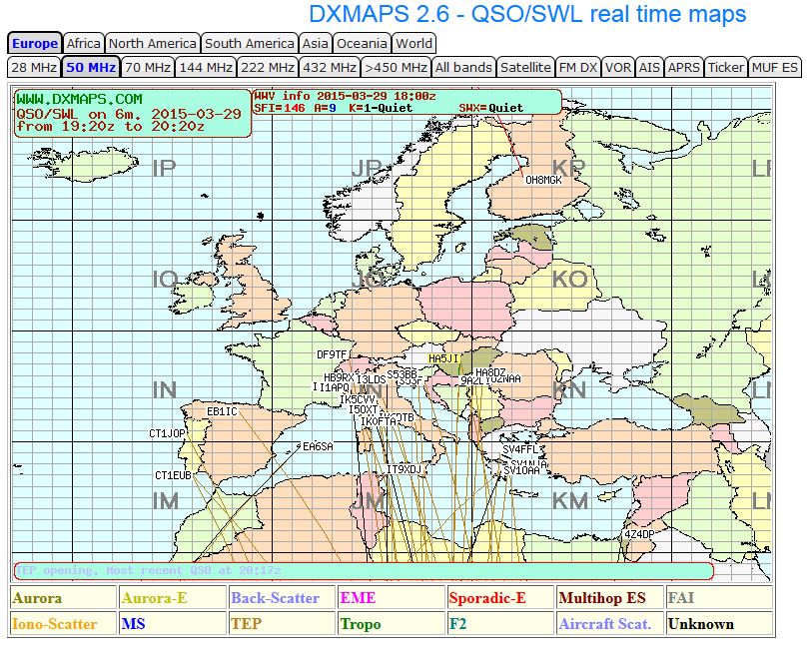The height and width of the screenshot is (655, 812).
Task: Click the Sporadic-E legend entry
Action: click(x=499, y=598)
